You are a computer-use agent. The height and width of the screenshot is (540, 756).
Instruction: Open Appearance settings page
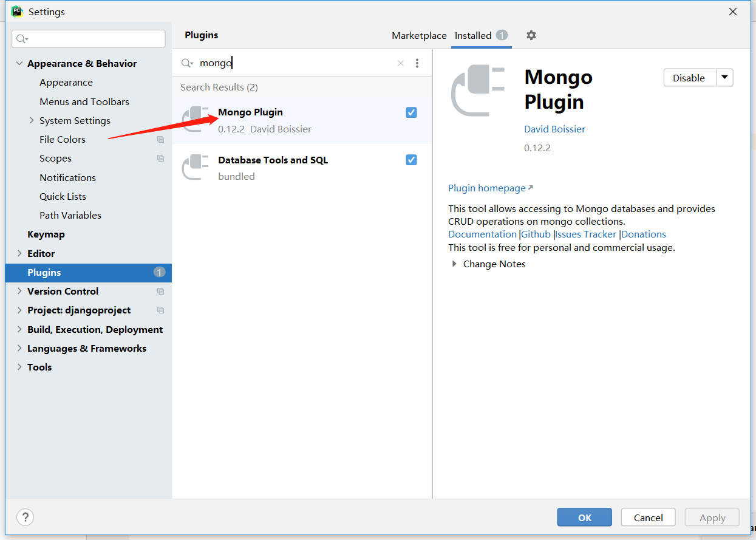click(x=66, y=83)
